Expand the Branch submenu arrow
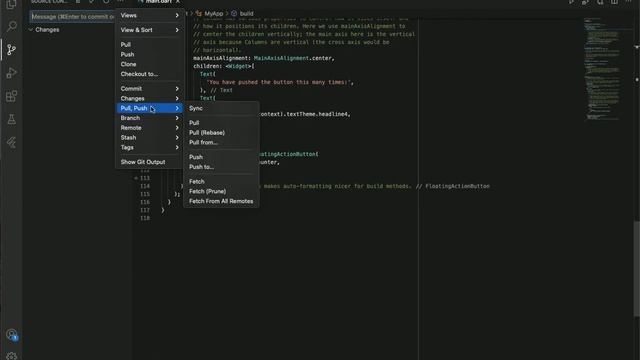Screen dimensions: 640x360 177,118
